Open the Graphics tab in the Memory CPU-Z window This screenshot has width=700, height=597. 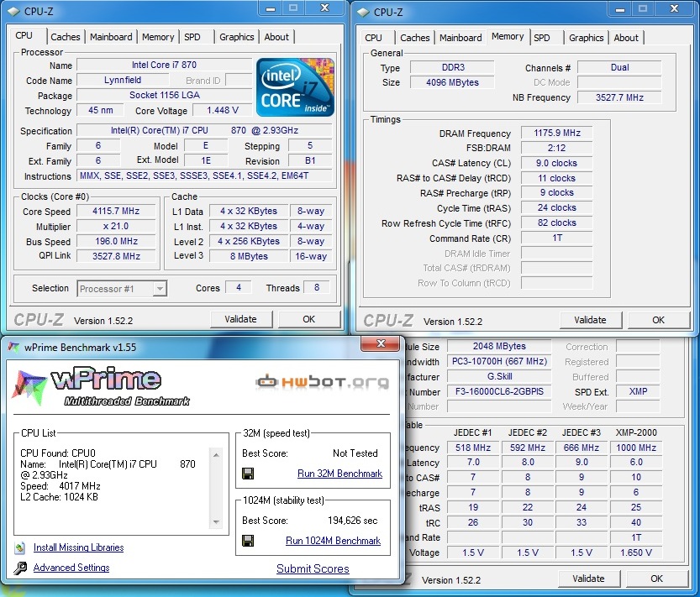586,38
